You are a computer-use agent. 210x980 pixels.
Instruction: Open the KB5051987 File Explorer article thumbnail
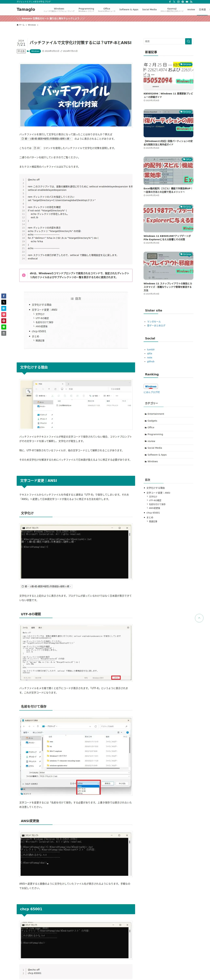pyautogui.click(x=168, y=218)
